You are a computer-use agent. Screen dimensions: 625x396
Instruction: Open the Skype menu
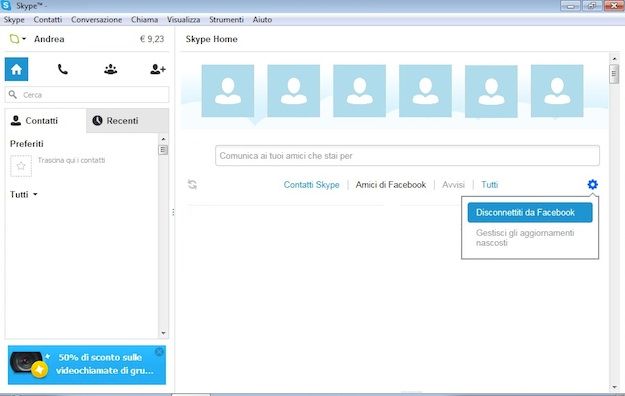(14, 20)
